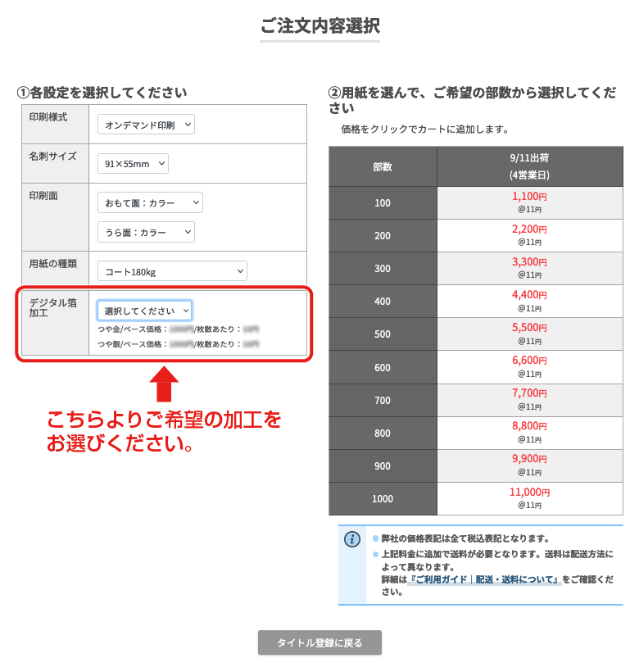Click the デジタル箔加工 row label
Image resolution: width=639 pixels, height=672 pixels.
(x=52, y=307)
